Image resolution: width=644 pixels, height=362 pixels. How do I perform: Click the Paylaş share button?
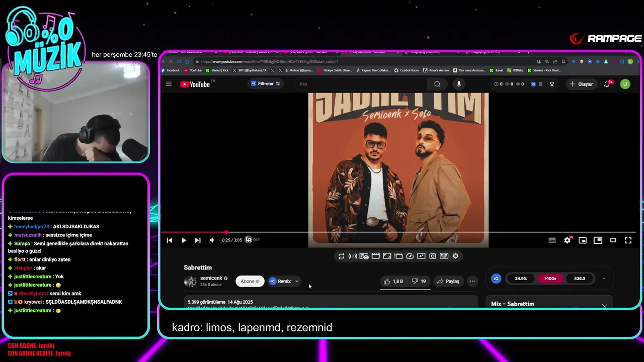[x=448, y=281]
